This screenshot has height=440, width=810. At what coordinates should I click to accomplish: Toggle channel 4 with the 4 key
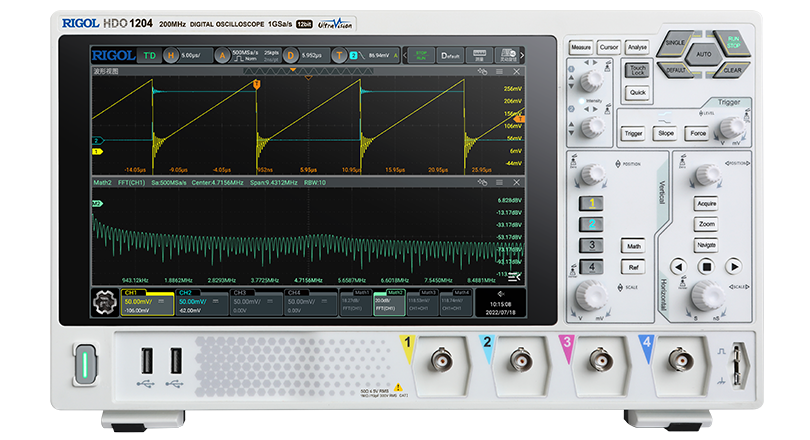tap(591, 267)
